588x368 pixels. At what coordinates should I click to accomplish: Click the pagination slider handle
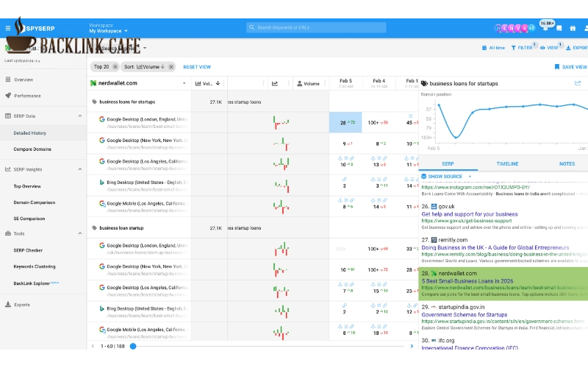[133, 346]
